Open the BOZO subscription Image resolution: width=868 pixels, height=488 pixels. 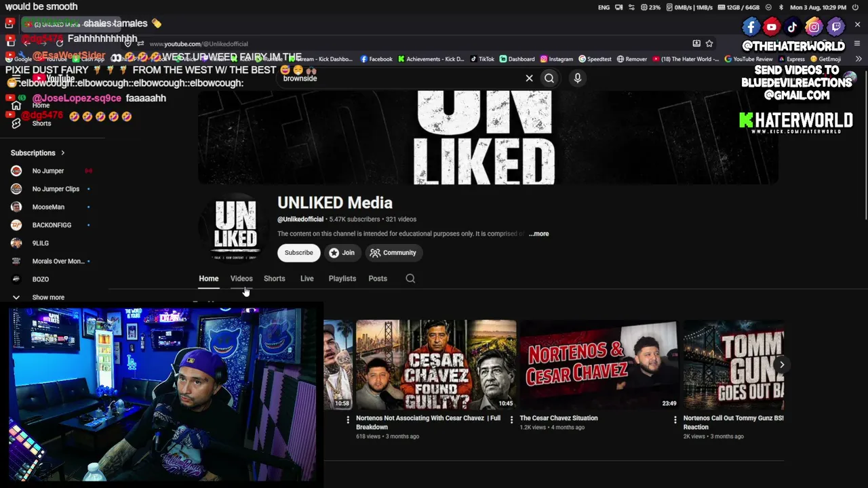tap(40, 279)
